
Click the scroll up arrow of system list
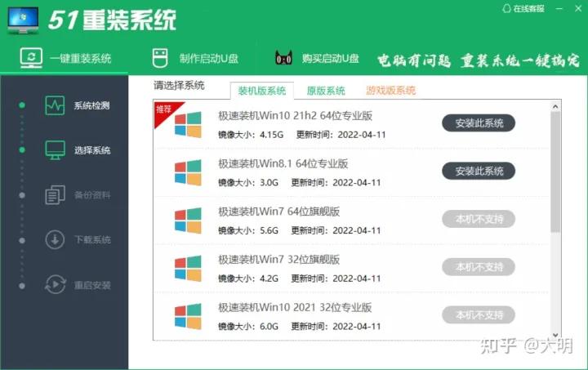555,106
